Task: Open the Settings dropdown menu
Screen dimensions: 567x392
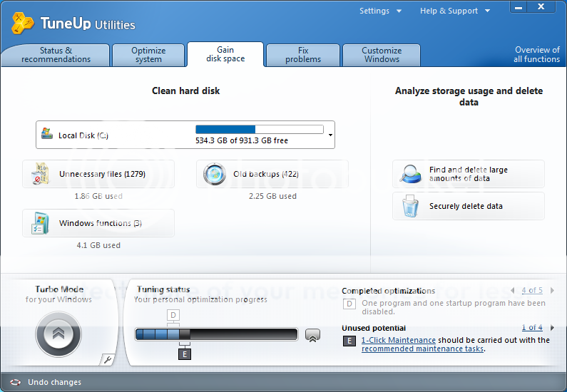Action: [380, 11]
